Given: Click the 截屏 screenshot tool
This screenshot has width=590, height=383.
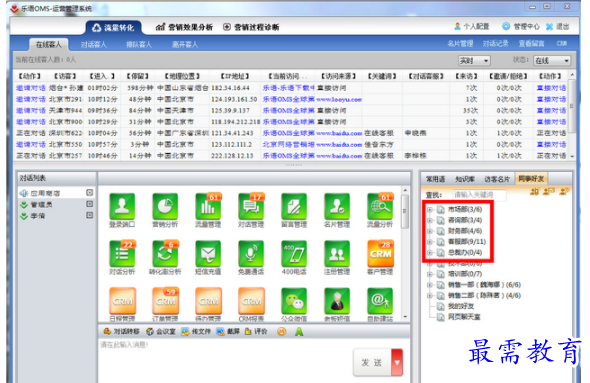Looking at the screenshot, I should pyautogui.click(x=228, y=331).
